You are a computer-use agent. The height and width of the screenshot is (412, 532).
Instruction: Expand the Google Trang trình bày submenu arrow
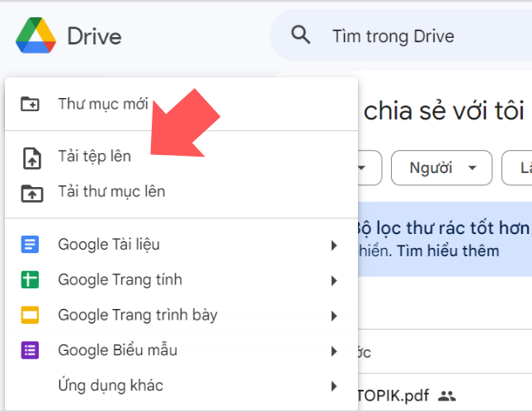(x=334, y=316)
